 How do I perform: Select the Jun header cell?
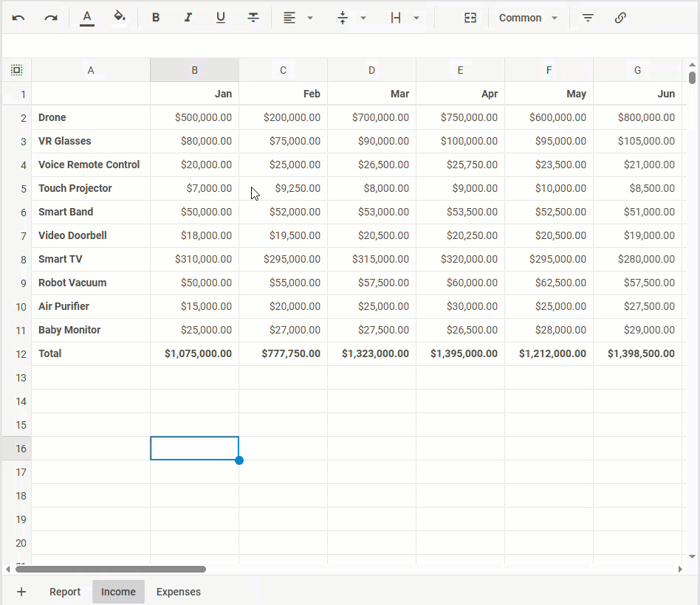(637, 94)
